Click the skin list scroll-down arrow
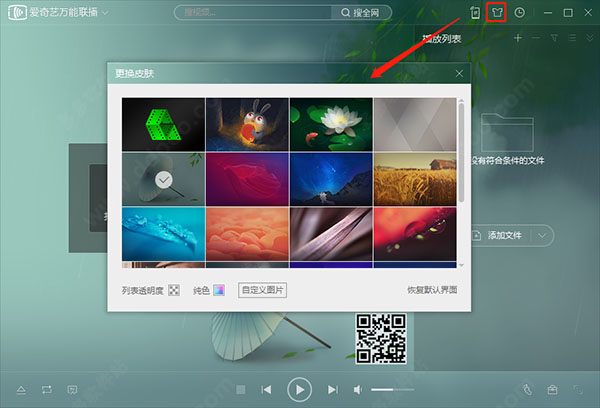 (x=461, y=265)
